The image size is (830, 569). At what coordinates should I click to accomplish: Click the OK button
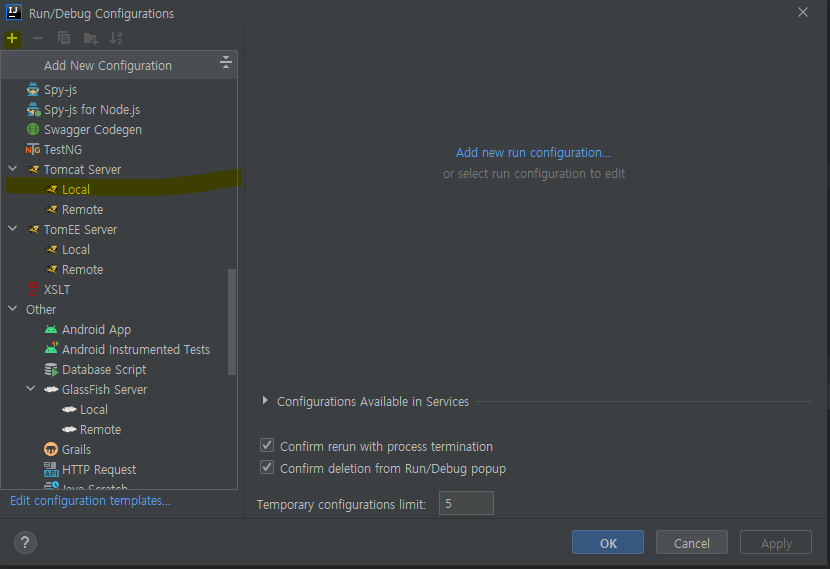click(608, 543)
